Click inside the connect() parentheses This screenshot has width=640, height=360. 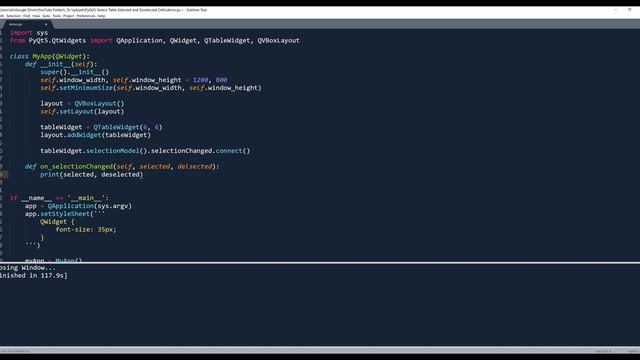[246, 151]
